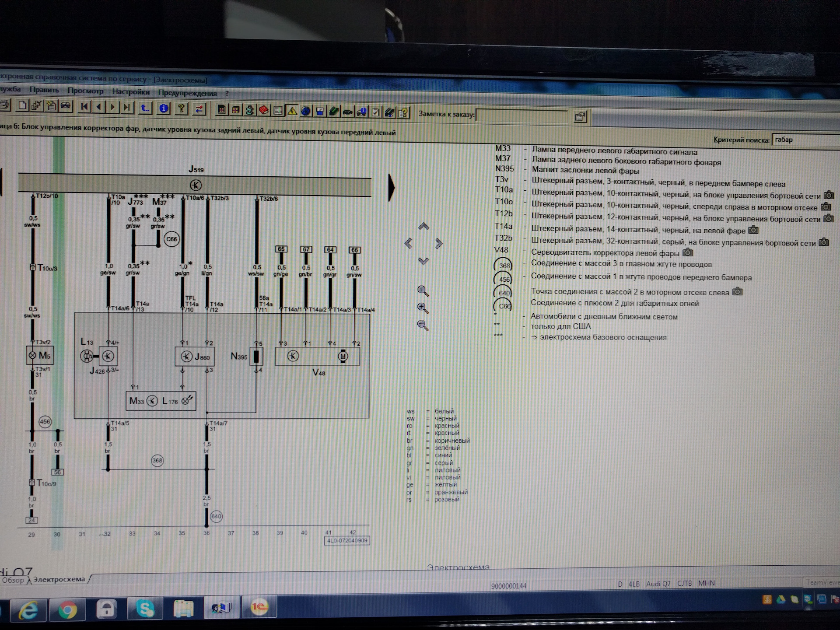
Task: Open Google Chrome from the taskbar
Action: pyautogui.click(x=67, y=609)
